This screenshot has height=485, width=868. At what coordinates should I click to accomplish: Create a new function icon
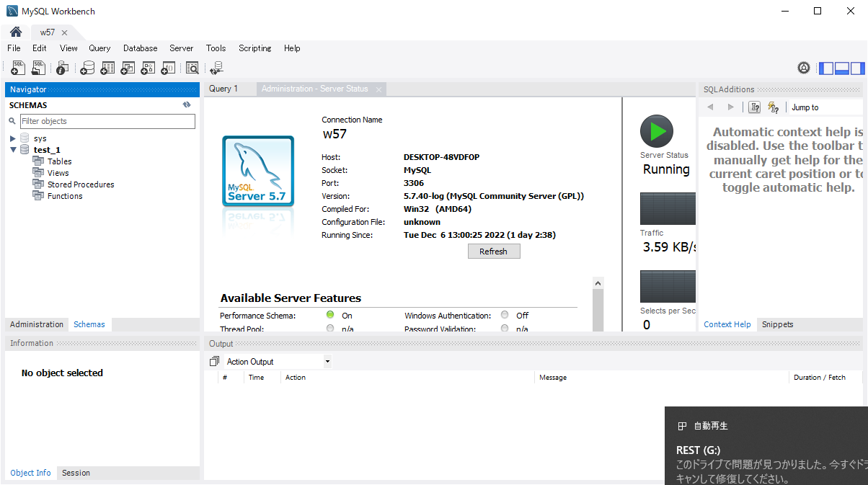[168, 68]
